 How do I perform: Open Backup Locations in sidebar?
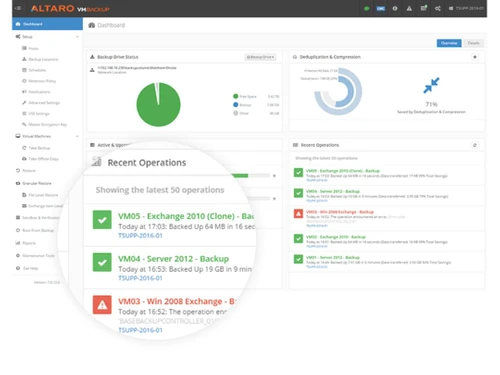click(x=40, y=59)
